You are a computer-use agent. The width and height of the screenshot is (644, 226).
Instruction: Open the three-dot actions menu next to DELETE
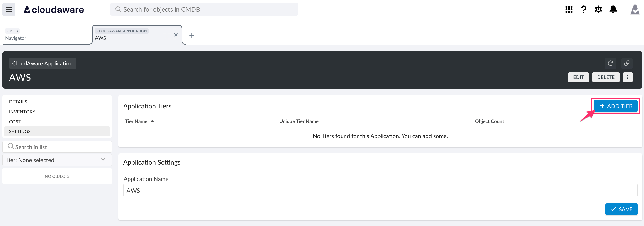click(628, 77)
